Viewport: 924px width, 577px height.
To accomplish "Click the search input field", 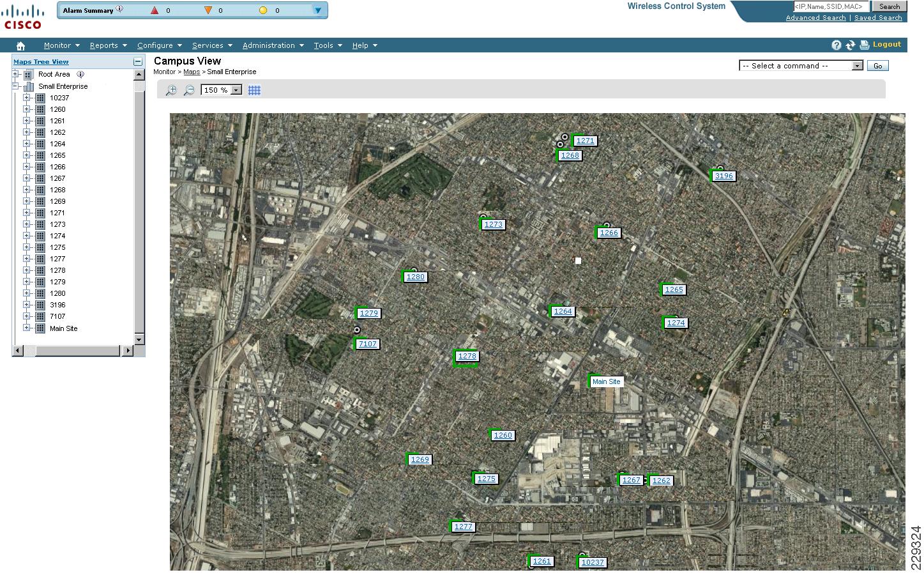I will (831, 6).
